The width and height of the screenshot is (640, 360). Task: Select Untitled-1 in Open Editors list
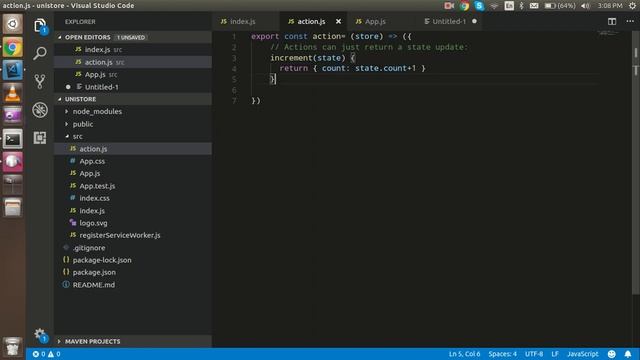(x=133, y=87)
